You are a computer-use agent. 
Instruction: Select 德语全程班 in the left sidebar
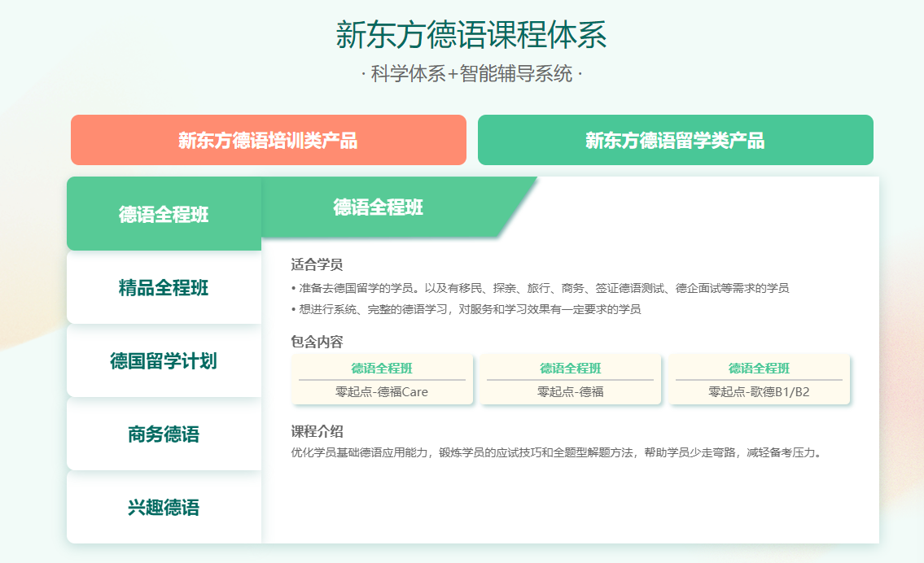(x=164, y=215)
